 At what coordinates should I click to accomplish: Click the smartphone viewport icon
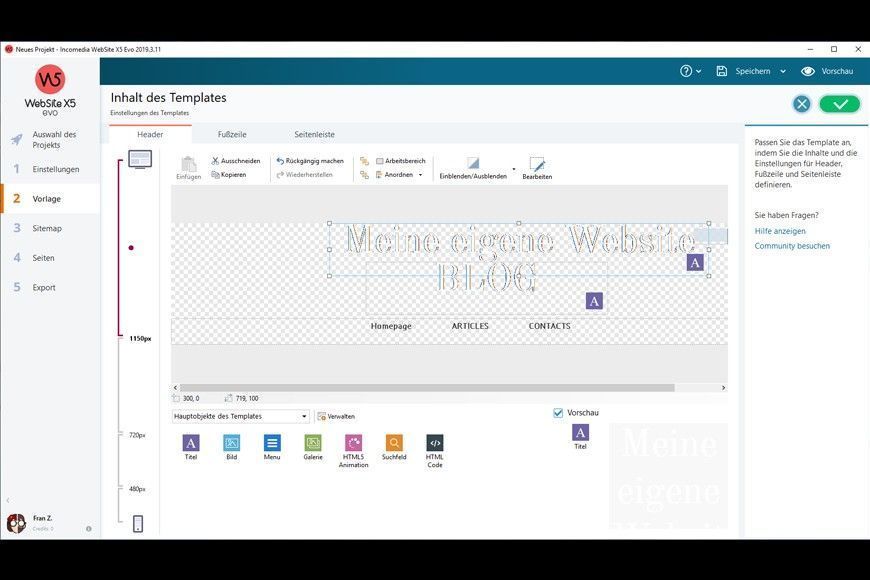[x=138, y=523]
